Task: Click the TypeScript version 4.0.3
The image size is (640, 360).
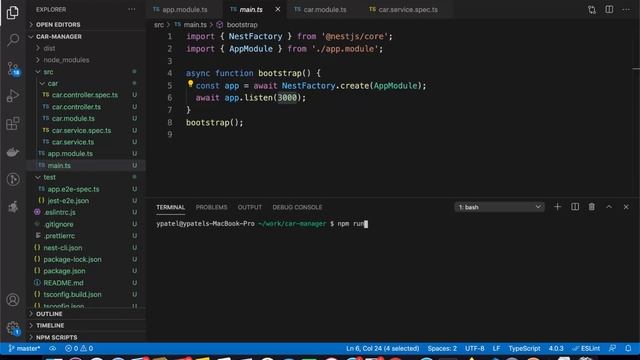Action: point(556,349)
